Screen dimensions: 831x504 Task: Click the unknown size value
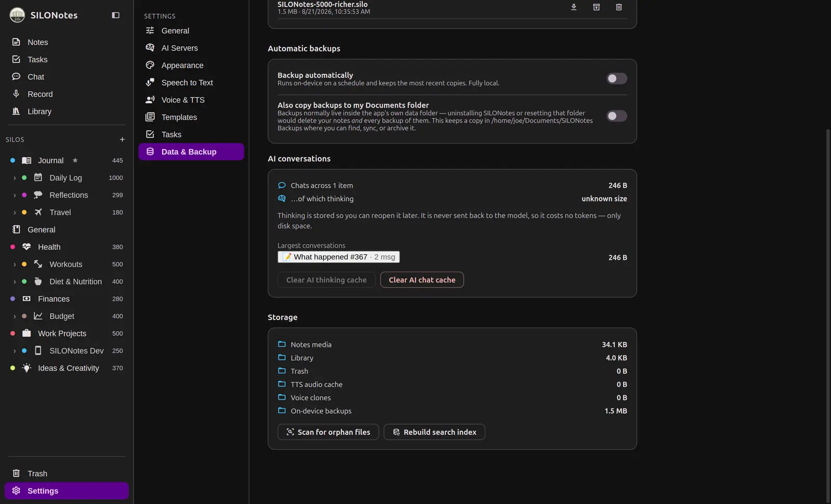tap(604, 199)
